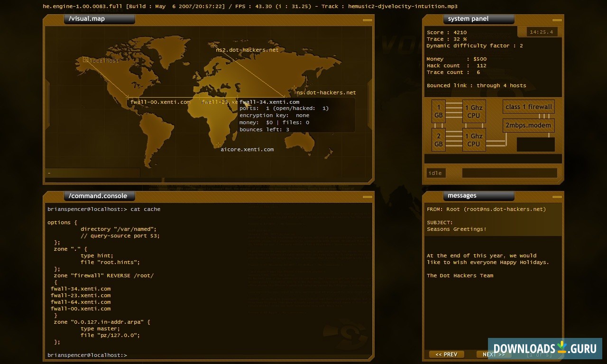
Task: Click the "Score : 4210" readout
Action: tap(447, 33)
